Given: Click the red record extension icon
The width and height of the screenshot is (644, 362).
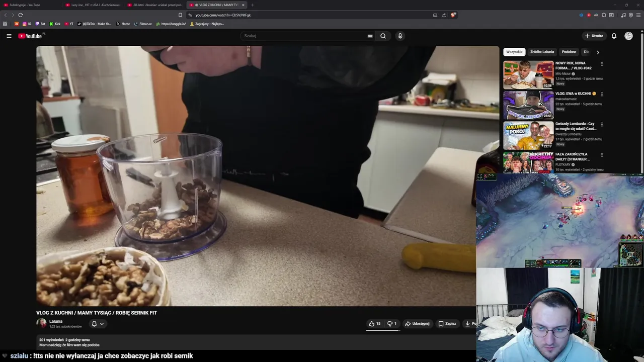Looking at the screenshot, I should tap(589, 15).
